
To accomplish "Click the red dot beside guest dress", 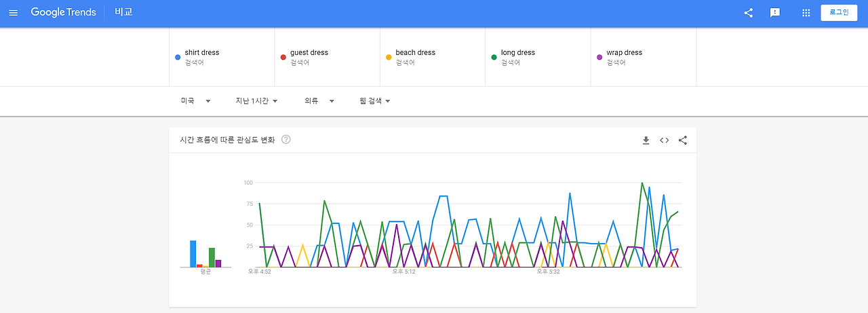I will 283,58.
